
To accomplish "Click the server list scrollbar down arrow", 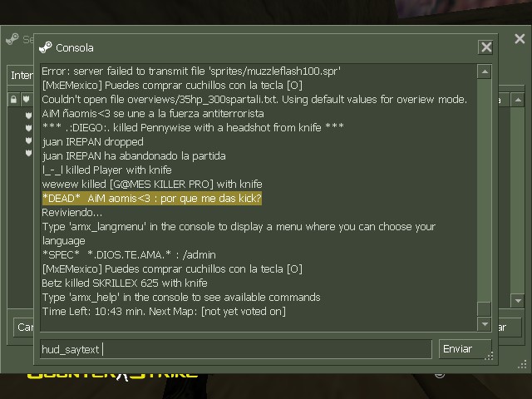I will click(x=518, y=301).
